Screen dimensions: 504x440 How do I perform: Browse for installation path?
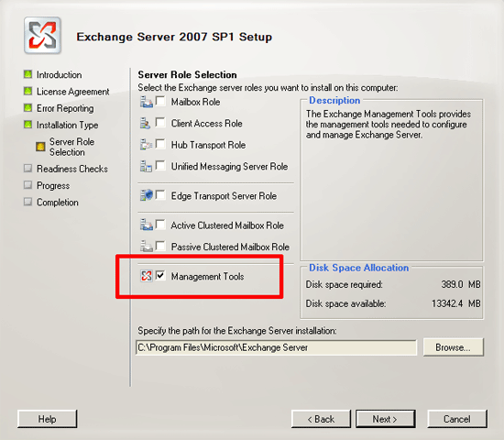tap(454, 347)
